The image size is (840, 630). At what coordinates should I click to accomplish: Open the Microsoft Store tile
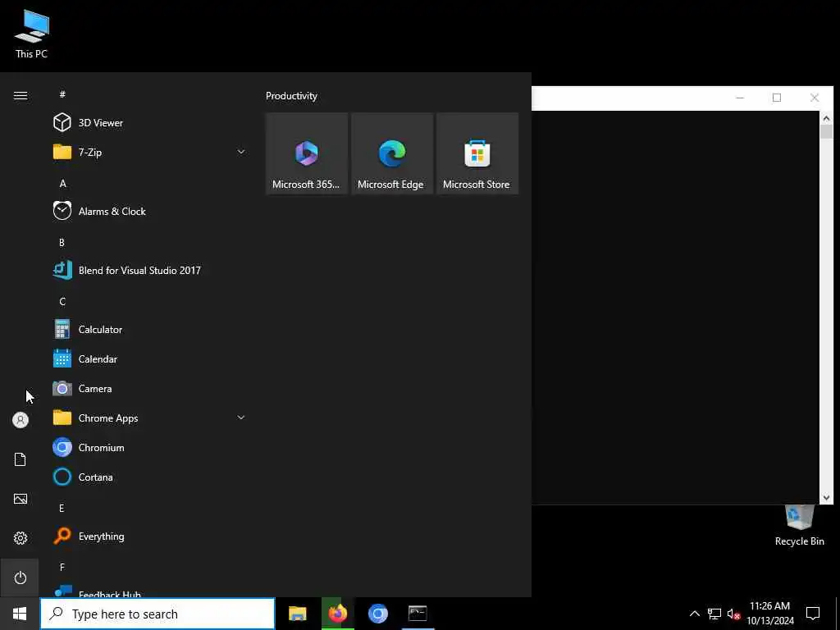click(477, 153)
